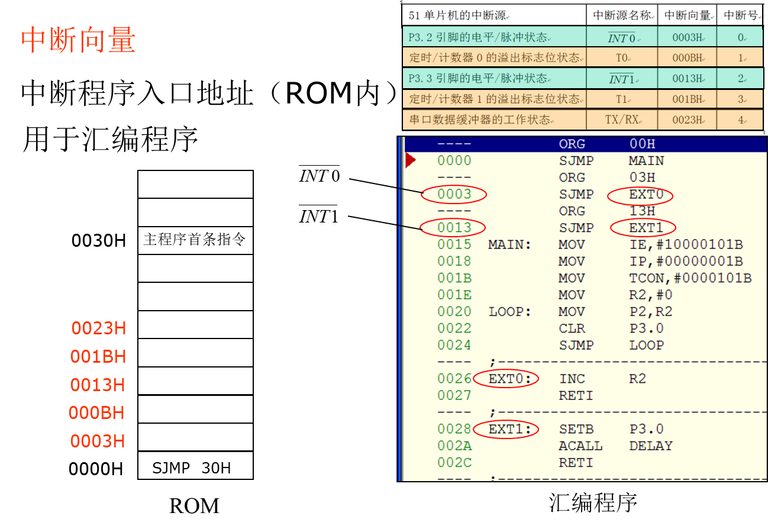Click the red 000BH label beside the ROM
Viewport: 768px width, 532px height.
tap(96, 412)
